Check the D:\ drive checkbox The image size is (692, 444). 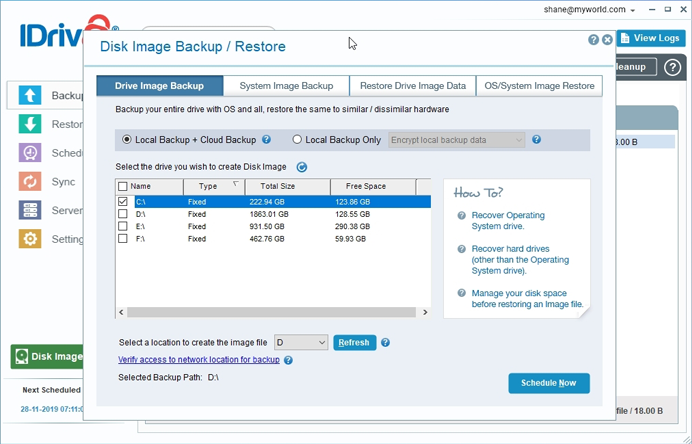123,214
